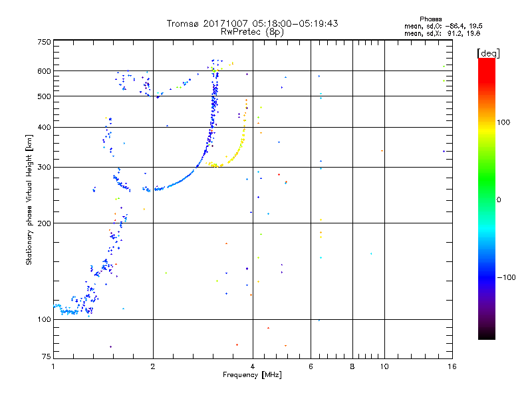Click the '750' y-axis tick label
The height and width of the screenshot is (399, 532).
pyautogui.click(x=44, y=42)
